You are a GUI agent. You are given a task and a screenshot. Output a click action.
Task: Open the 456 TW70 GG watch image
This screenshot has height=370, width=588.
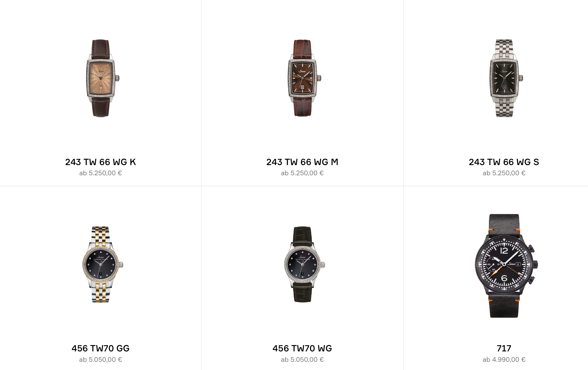pyautogui.click(x=103, y=265)
